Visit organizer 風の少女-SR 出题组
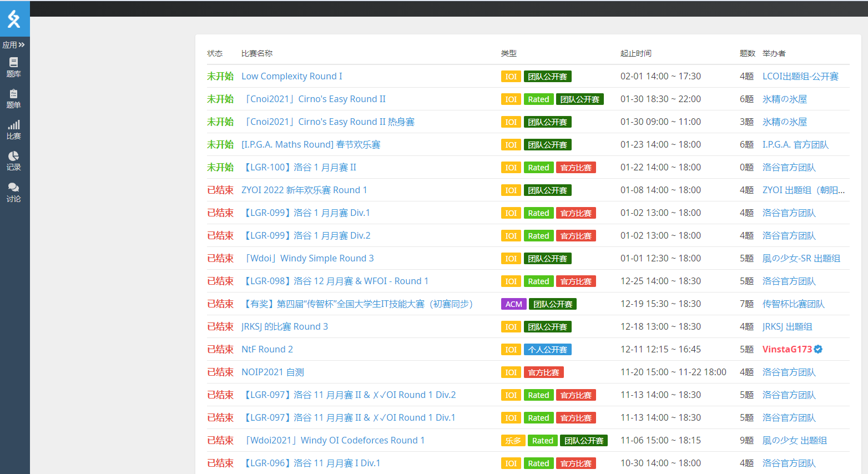Viewport: 868px width, 474px height. click(801, 258)
